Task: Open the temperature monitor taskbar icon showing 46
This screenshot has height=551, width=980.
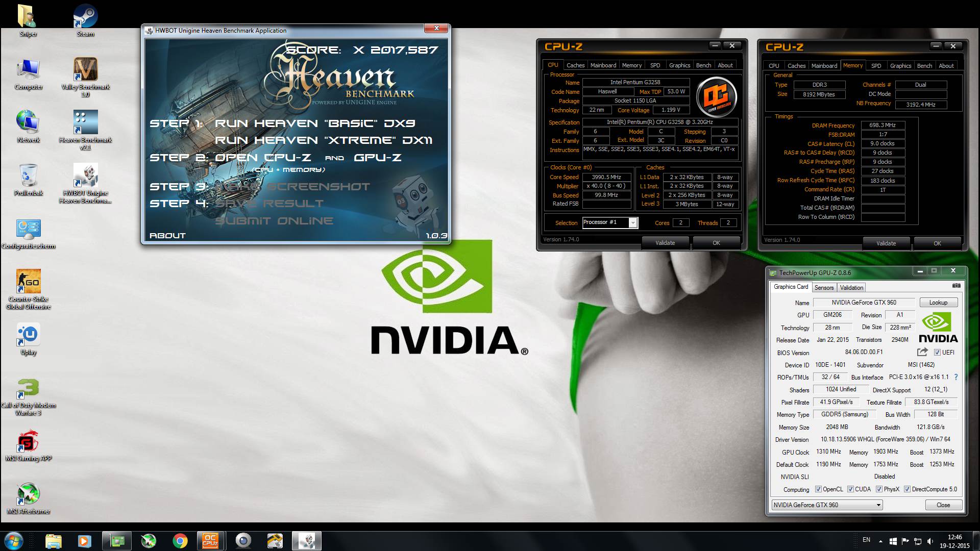Action: [275, 541]
